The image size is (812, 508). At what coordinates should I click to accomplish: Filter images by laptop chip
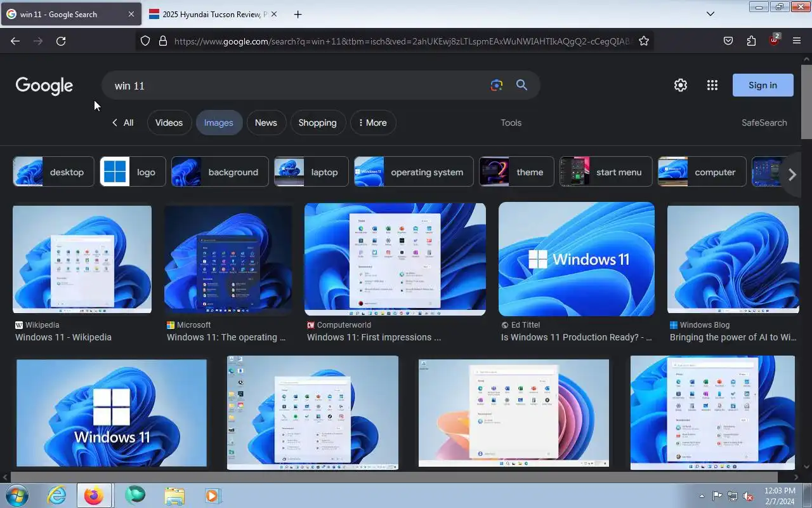click(311, 171)
